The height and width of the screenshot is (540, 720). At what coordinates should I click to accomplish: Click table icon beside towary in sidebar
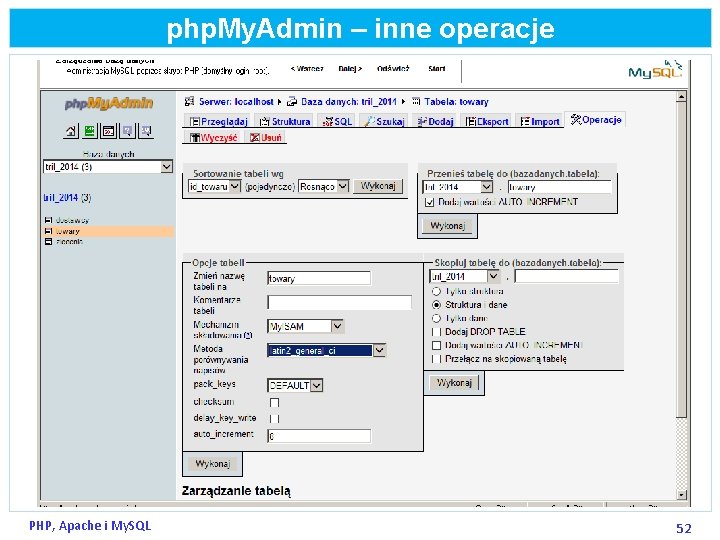pyautogui.click(x=48, y=231)
